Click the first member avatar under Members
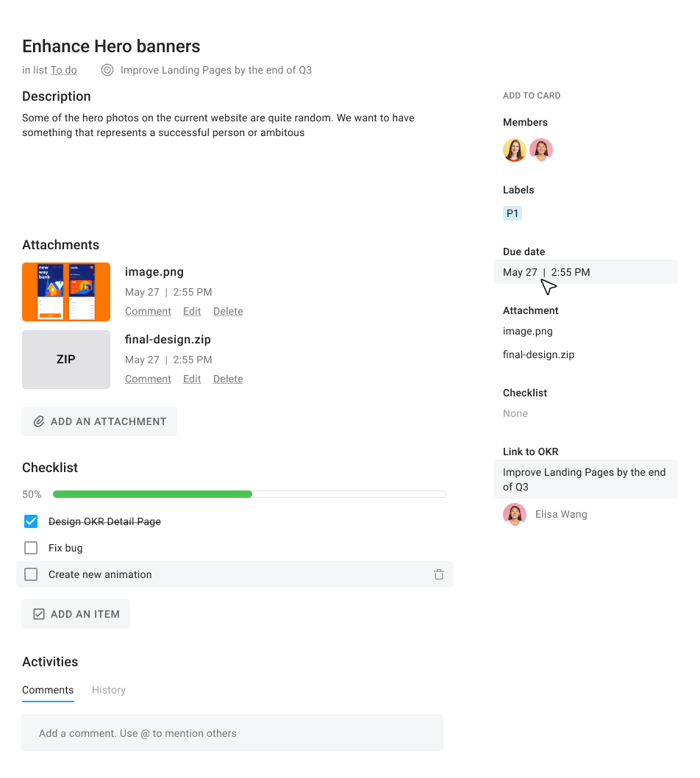The width and height of the screenshot is (700, 778). 515,150
